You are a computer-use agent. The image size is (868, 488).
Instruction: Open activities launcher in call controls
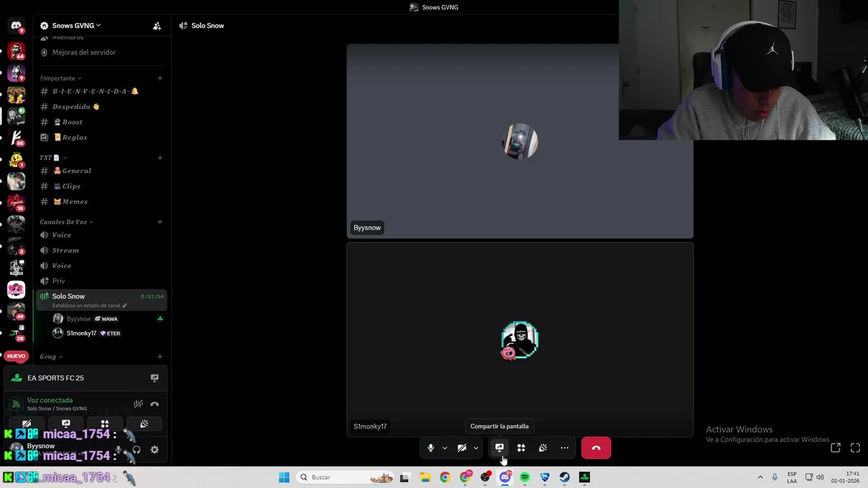521,448
